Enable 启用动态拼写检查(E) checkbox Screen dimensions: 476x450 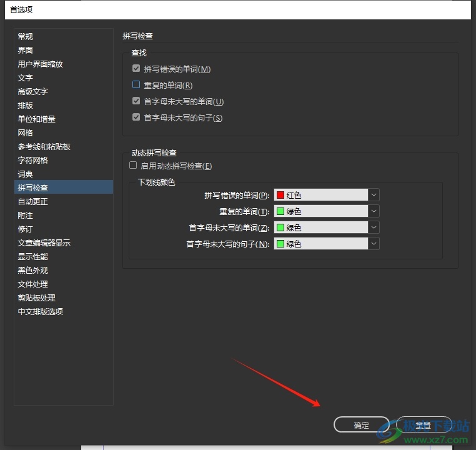pos(133,165)
